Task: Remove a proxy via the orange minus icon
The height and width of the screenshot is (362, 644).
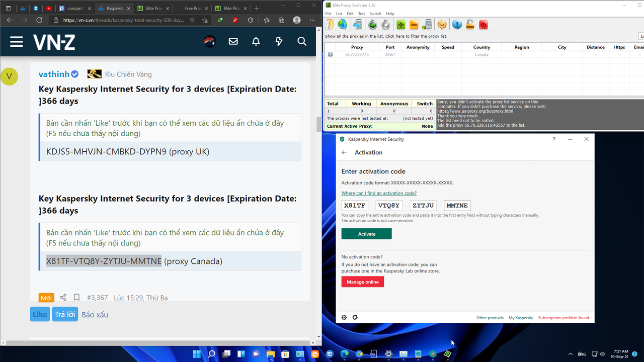Action: 414,24
